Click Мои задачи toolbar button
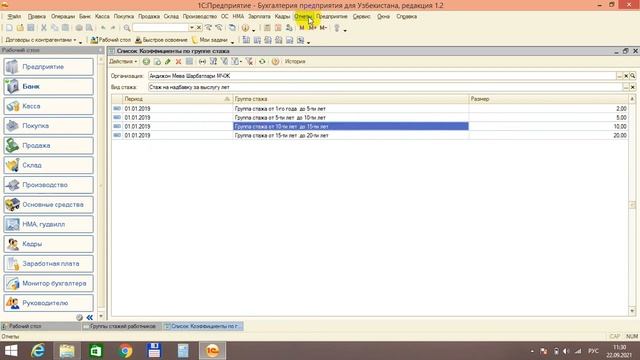Viewport: 640px width, 360px height. (x=210, y=40)
